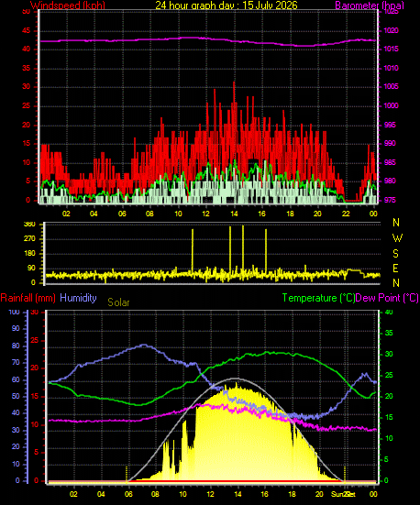The width and height of the screenshot is (420, 505).
Task: Click the '24 hour graph day : 15 July 2026' title
Action: [x=227, y=5]
